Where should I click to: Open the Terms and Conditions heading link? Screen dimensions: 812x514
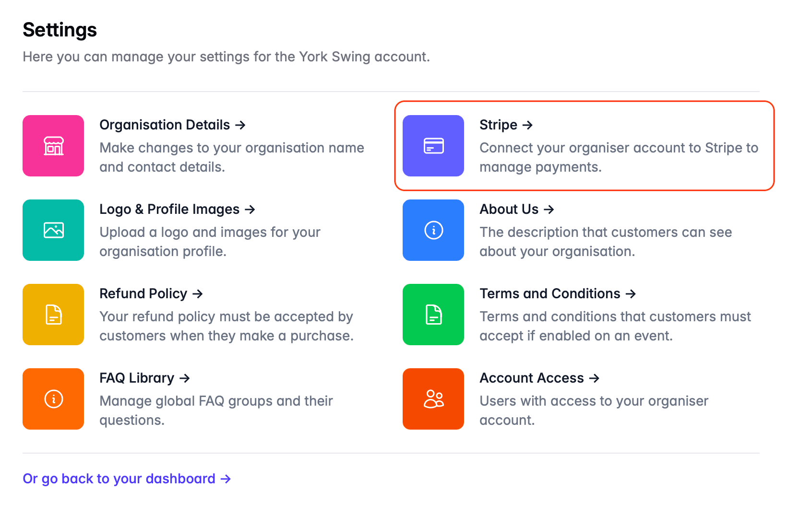(558, 294)
